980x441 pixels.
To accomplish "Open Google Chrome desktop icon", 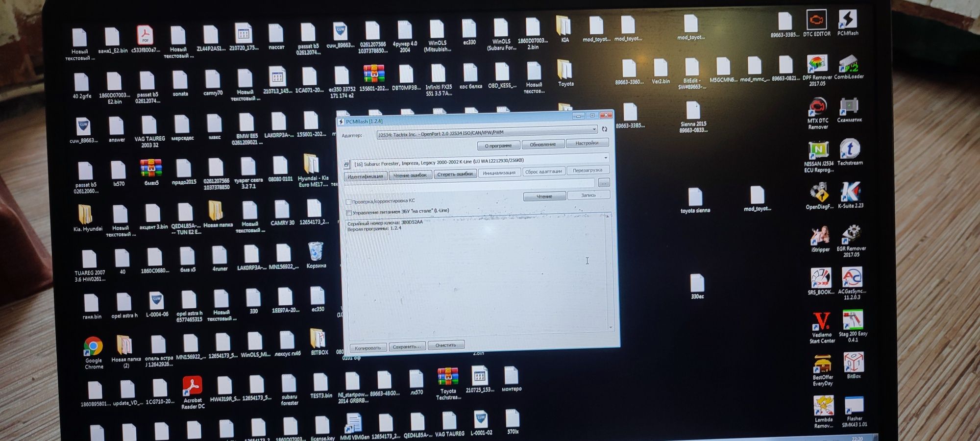I will pyautogui.click(x=94, y=353).
